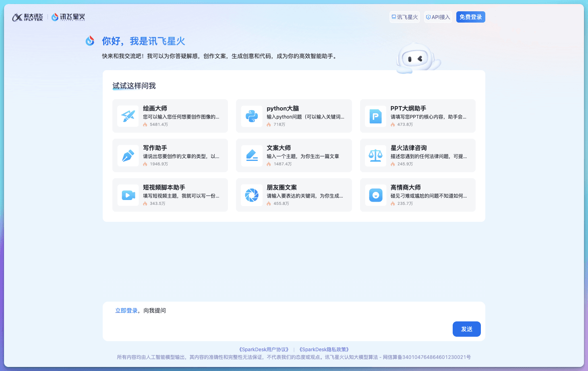Screen dimensions: 588x371
Task: Click the 文案大师 pencil icon
Action: coord(252,156)
